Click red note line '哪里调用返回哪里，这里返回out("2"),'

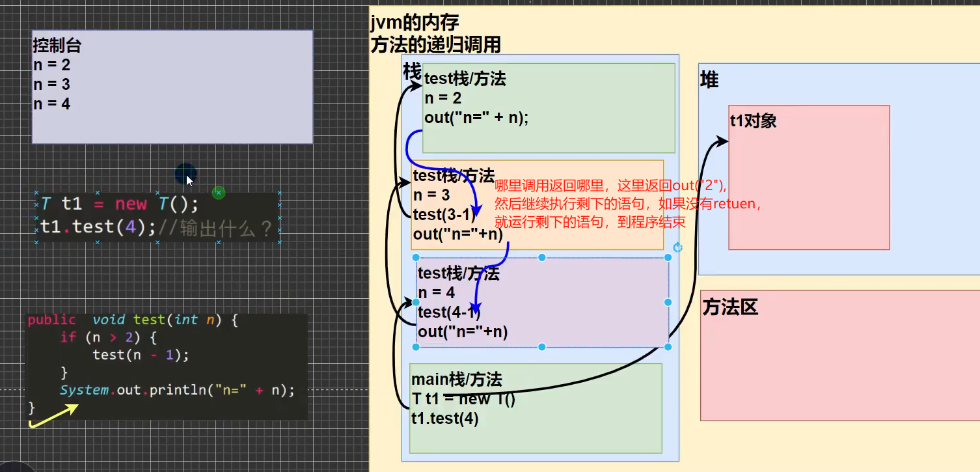(x=610, y=186)
